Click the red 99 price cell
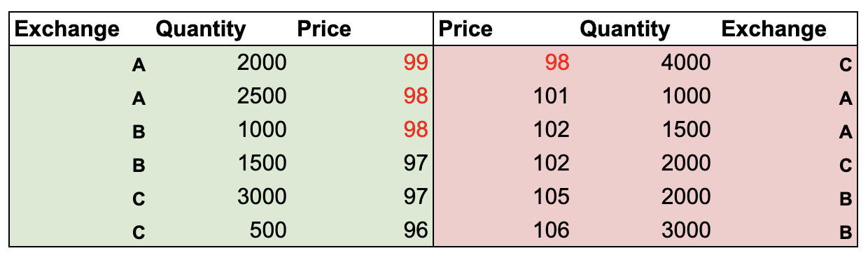 (x=415, y=63)
